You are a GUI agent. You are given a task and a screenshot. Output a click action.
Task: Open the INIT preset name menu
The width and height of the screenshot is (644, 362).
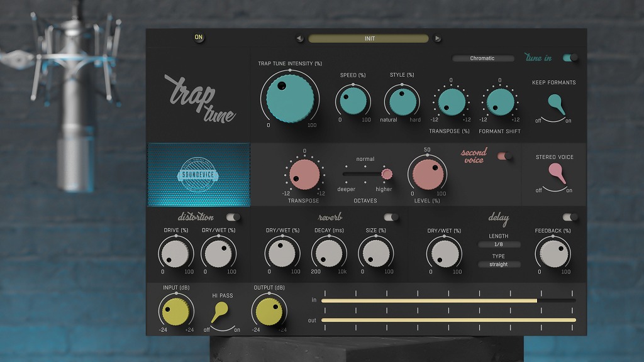pos(369,38)
